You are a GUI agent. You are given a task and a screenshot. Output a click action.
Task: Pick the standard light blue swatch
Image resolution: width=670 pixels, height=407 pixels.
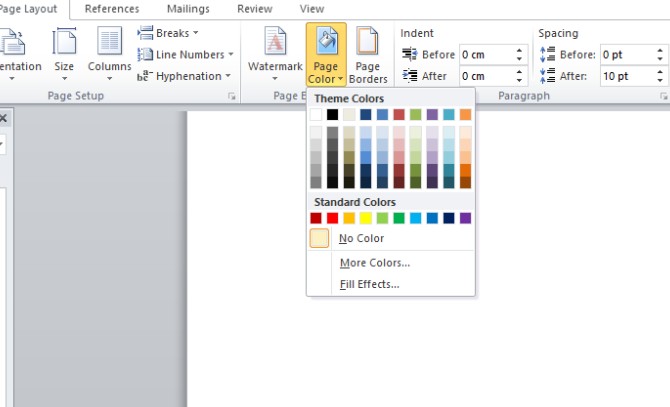click(416, 218)
